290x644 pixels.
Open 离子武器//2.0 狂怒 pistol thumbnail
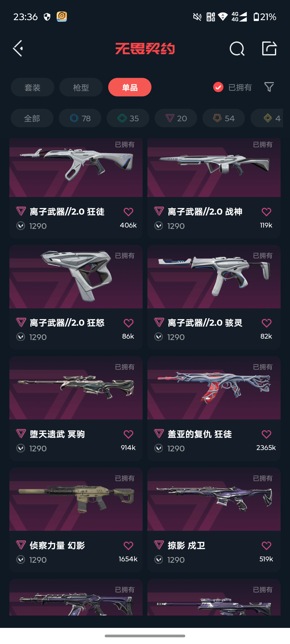click(76, 277)
